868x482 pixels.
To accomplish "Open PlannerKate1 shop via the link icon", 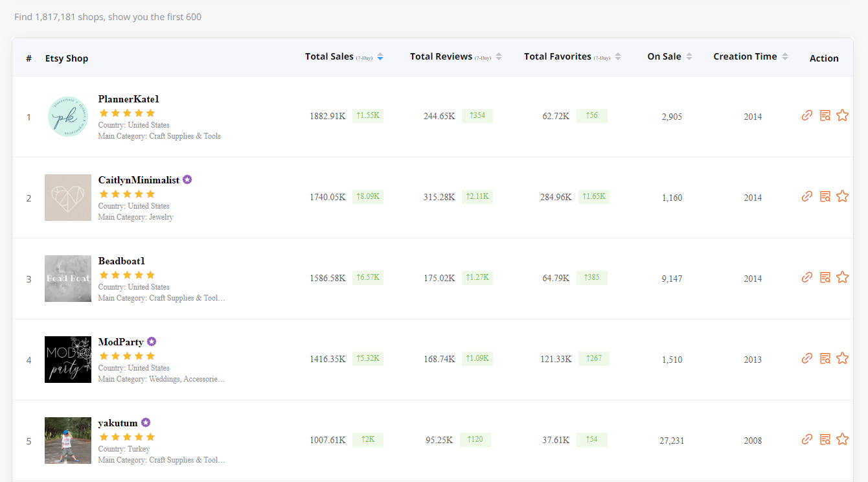I will pos(806,115).
